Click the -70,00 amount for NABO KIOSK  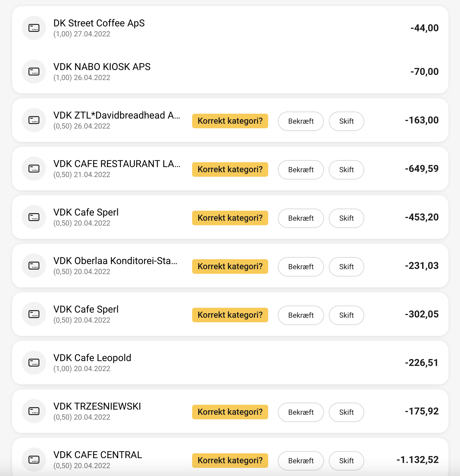pos(424,72)
